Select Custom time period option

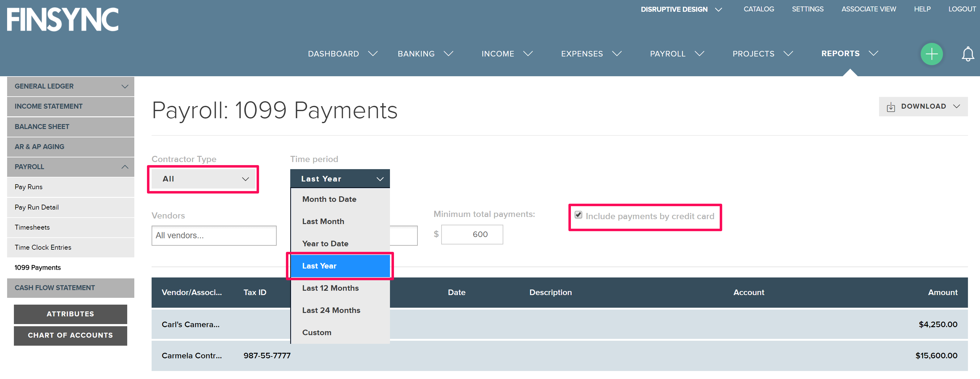tap(340, 333)
